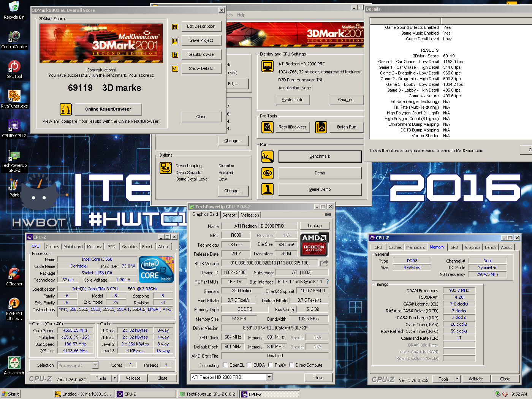Click the Lookup button in GPU-Z
532x399 pixels.
click(x=315, y=226)
